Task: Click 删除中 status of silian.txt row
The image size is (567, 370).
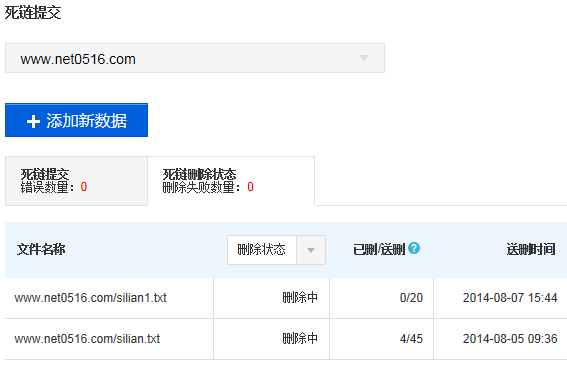Action: point(300,339)
